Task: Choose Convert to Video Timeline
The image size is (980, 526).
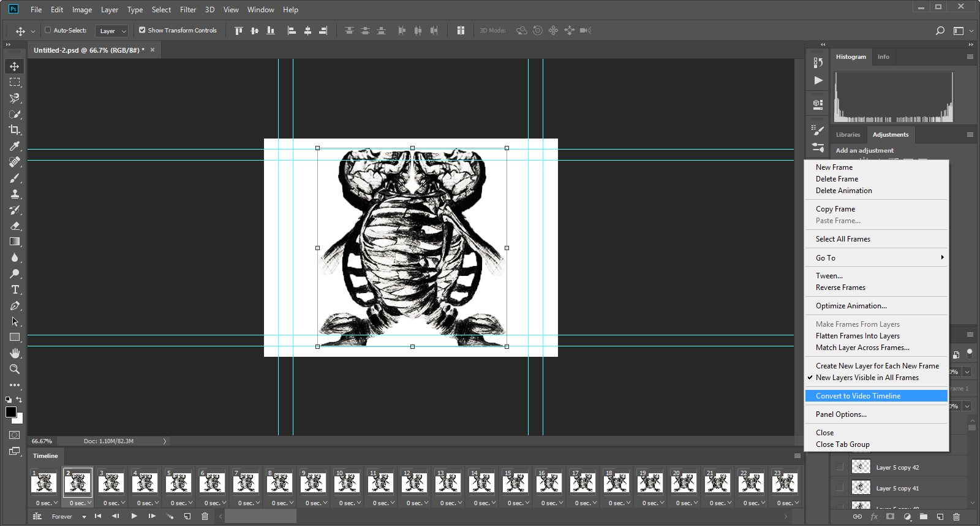Action: (x=876, y=396)
